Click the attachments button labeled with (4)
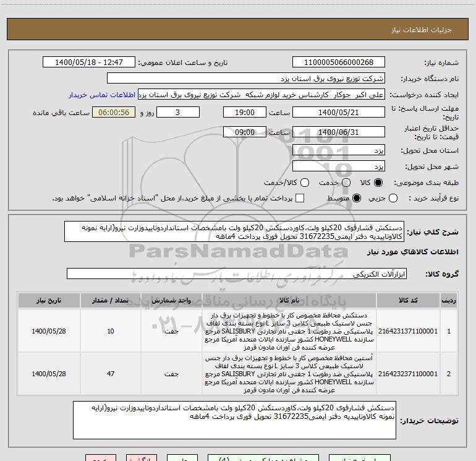Image resolution: width=476 pixels, height=461 pixels. (x=263, y=458)
